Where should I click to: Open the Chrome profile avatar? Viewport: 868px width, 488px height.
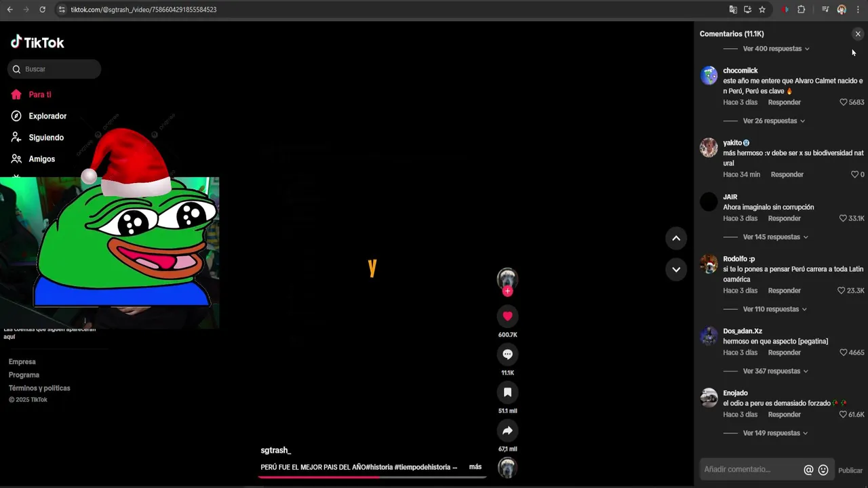(842, 9)
